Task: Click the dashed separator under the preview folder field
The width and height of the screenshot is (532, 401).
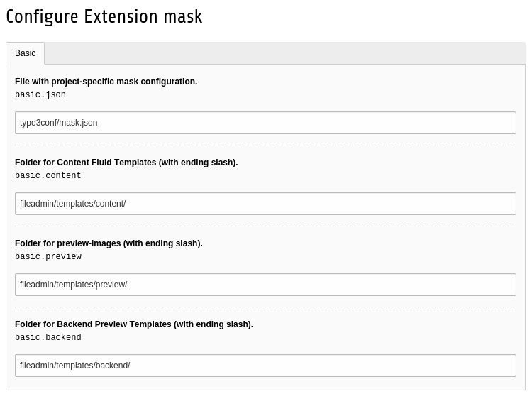Action: click(x=265, y=307)
